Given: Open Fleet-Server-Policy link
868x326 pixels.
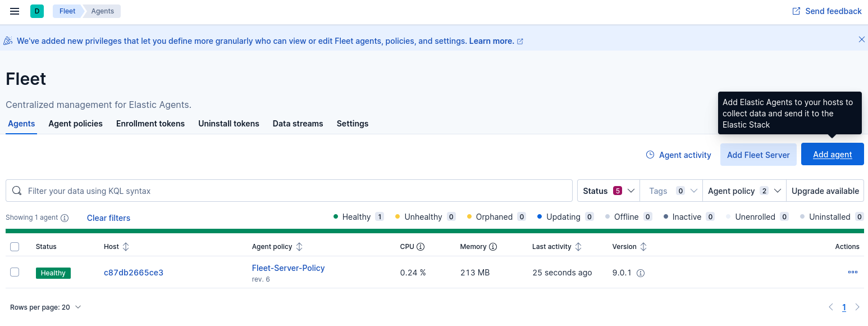Looking at the screenshot, I should tap(289, 268).
